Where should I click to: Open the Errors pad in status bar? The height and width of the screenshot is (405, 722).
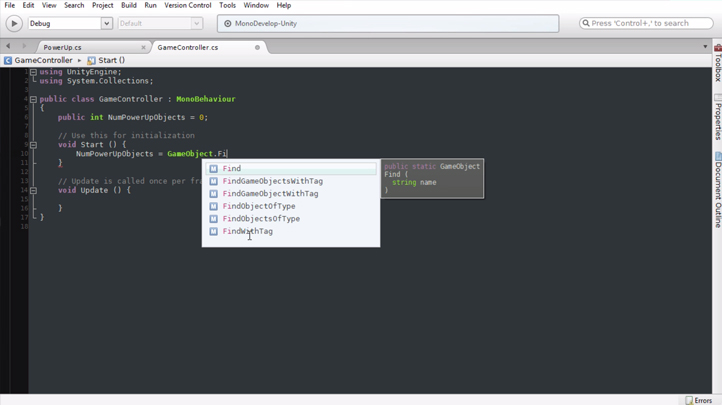pyautogui.click(x=699, y=400)
